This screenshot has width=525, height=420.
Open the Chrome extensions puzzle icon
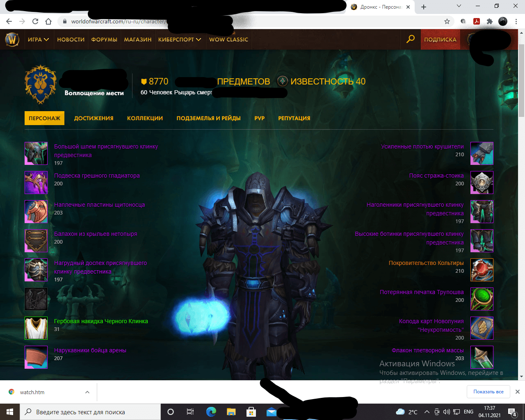489,21
